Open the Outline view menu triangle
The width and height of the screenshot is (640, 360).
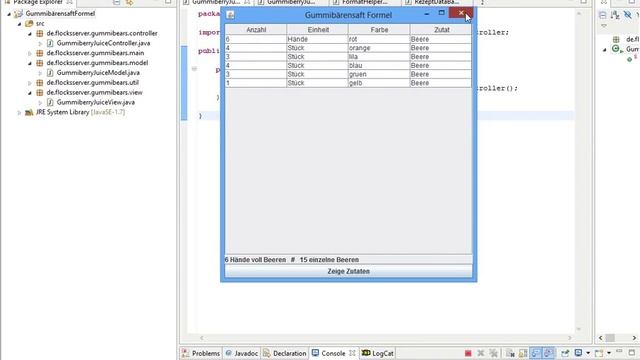604,26
